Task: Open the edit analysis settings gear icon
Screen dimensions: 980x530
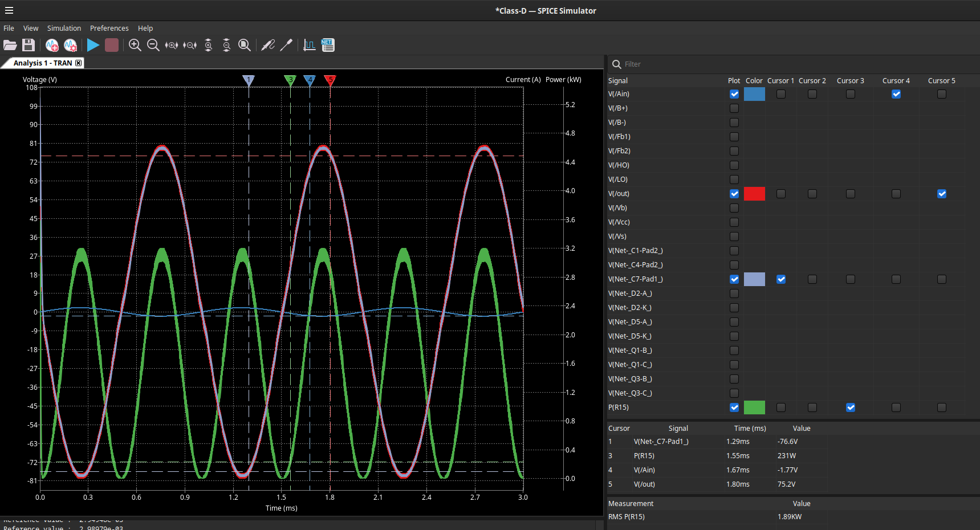Action: coord(70,45)
